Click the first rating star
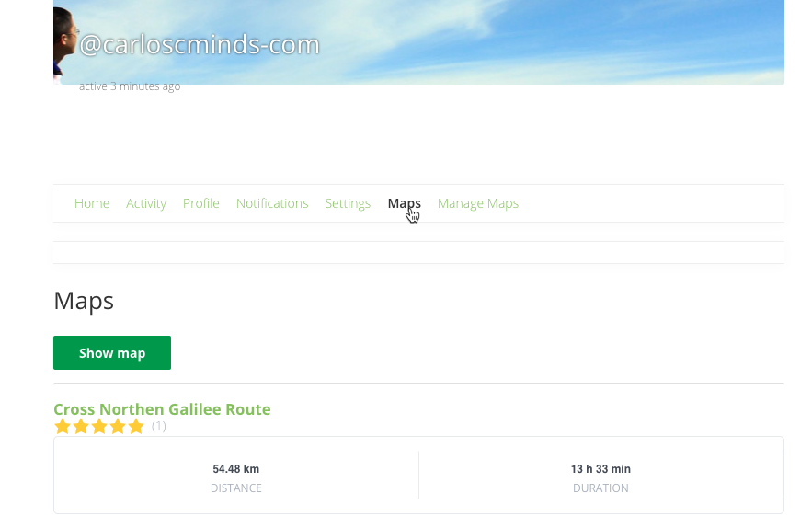 63,427
